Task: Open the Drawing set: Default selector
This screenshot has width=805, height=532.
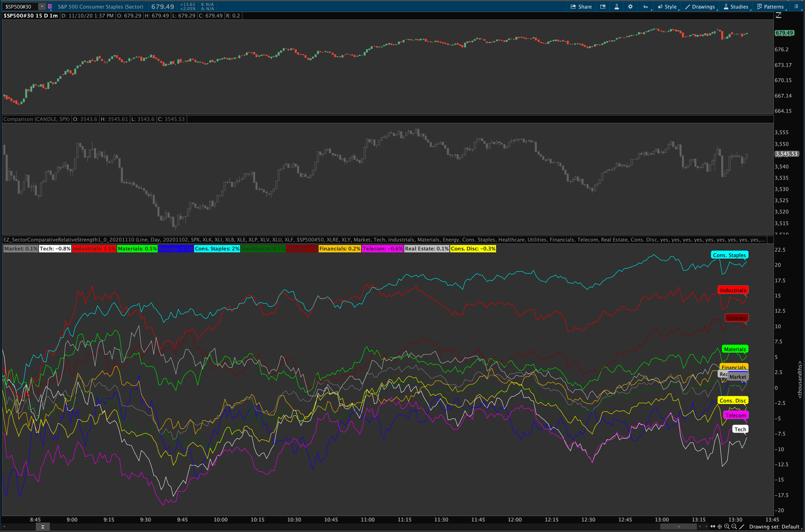Action: pyautogui.click(x=774, y=527)
